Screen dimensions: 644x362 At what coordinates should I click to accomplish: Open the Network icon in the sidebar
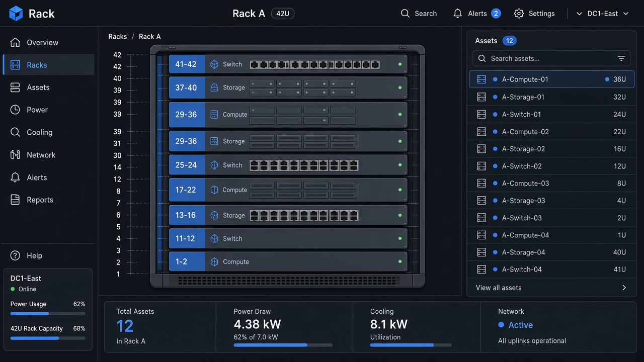(x=16, y=155)
